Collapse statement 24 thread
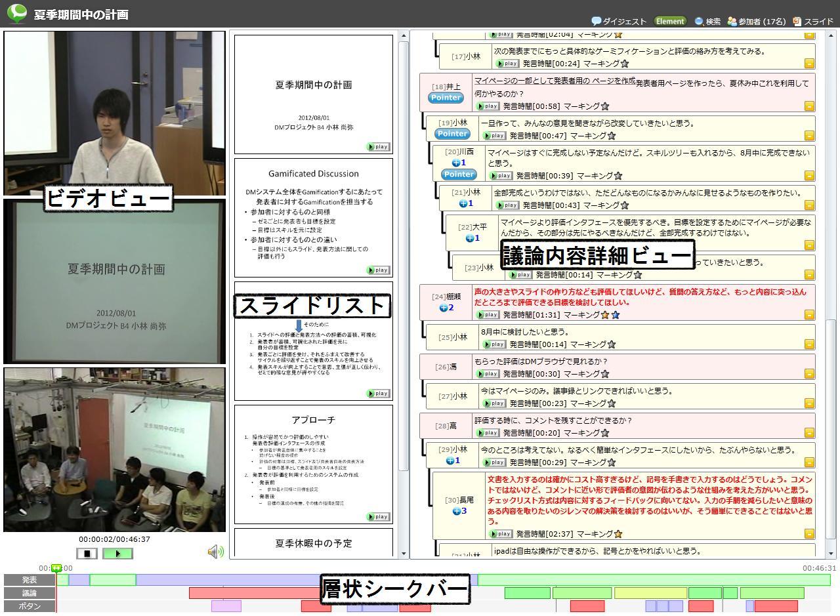 click(x=809, y=315)
